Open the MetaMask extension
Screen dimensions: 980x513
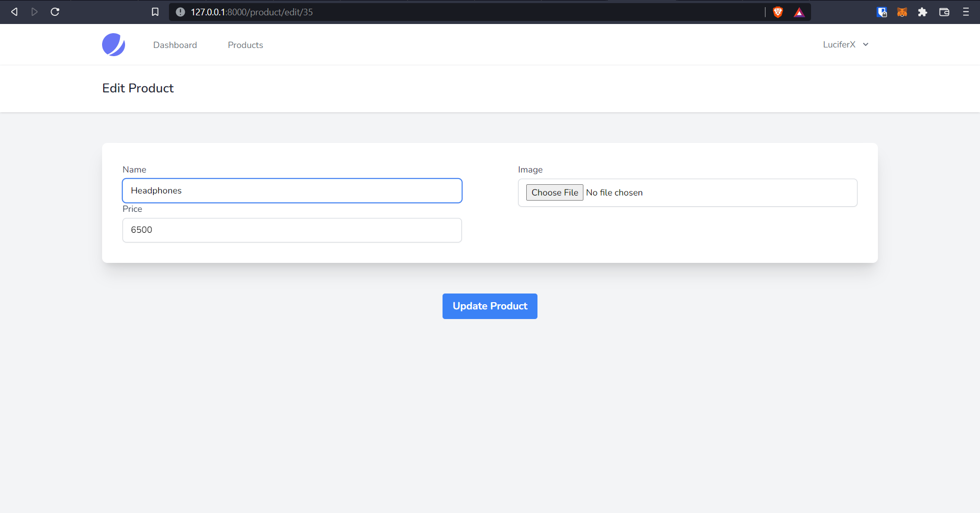pos(901,12)
